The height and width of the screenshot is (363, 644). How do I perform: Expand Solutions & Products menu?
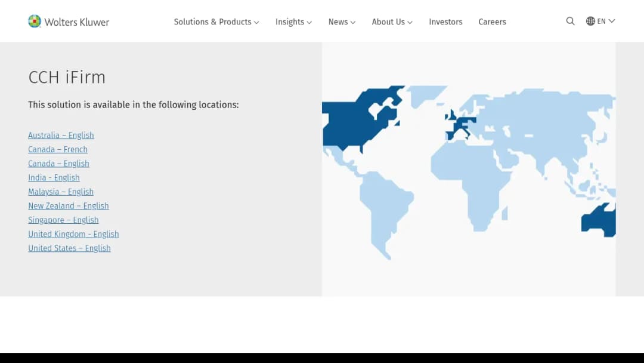tap(216, 21)
